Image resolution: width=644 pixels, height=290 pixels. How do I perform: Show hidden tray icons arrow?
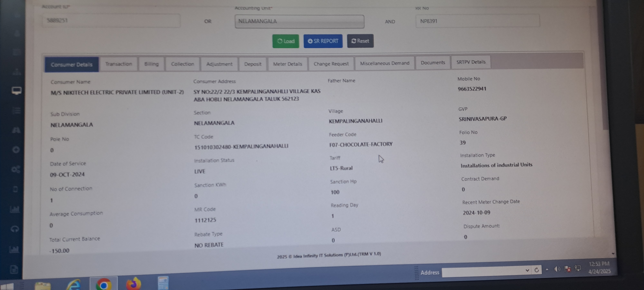tap(547, 270)
